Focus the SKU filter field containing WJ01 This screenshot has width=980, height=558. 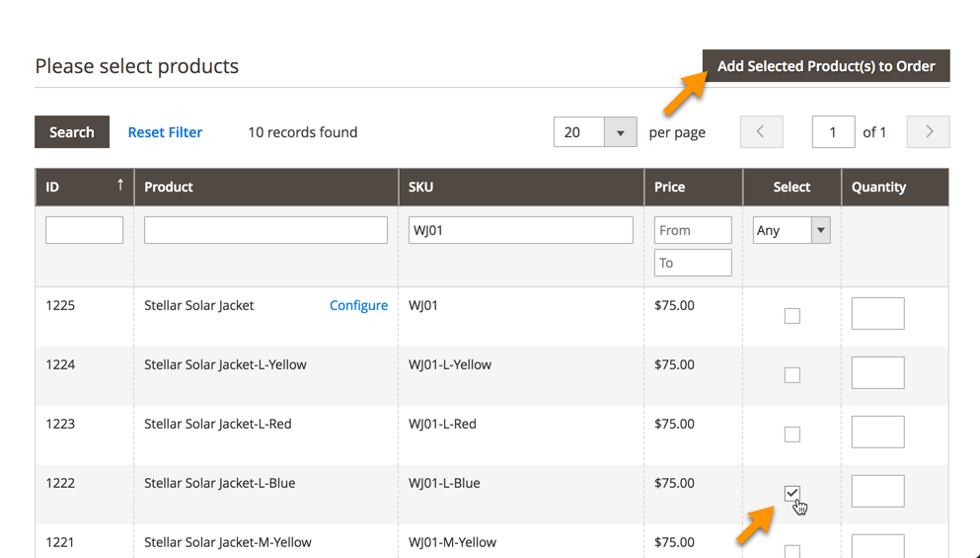520,230
